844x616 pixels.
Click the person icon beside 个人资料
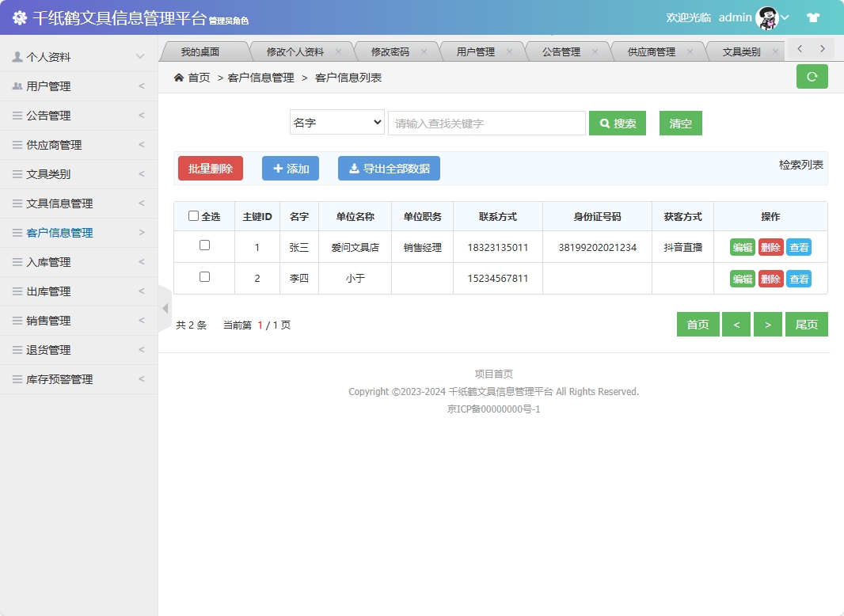coord(17,55)
